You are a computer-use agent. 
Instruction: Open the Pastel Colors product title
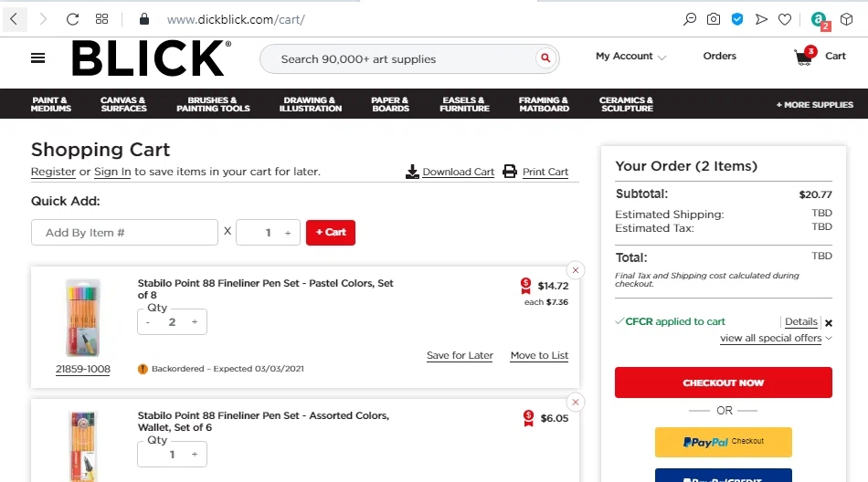coord(266,288)
